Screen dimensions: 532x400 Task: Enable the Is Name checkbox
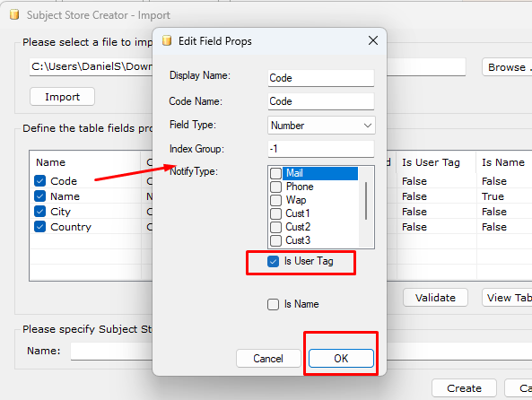[x=273, y=304]
